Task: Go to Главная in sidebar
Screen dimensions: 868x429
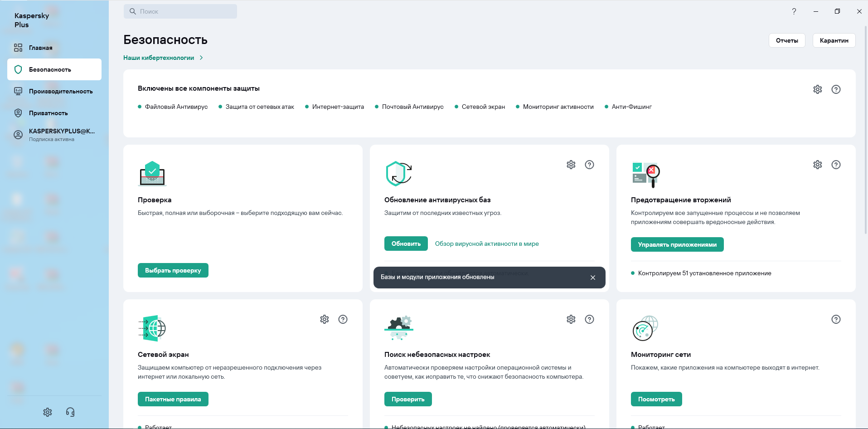Action: (x=54, y=48)
